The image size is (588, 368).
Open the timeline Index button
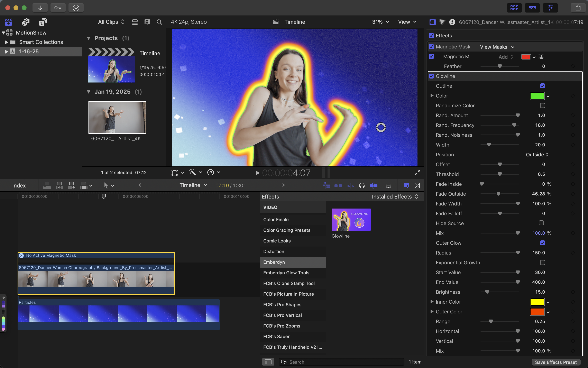19,185
